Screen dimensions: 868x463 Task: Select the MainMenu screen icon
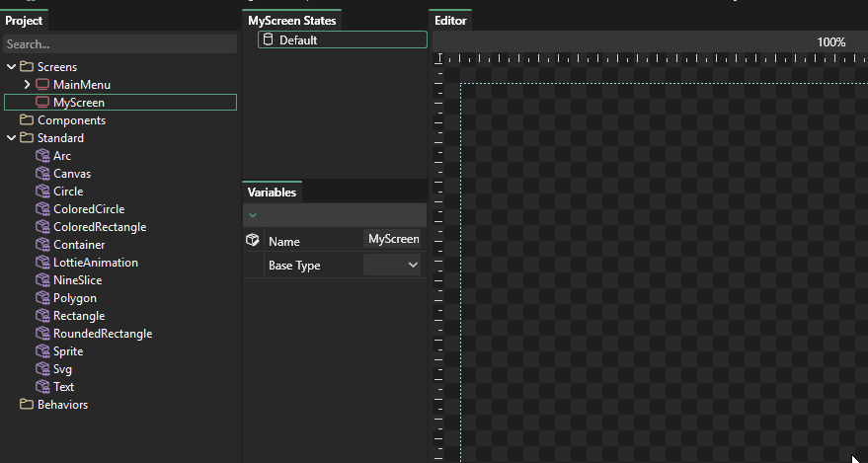coord(42,85)
